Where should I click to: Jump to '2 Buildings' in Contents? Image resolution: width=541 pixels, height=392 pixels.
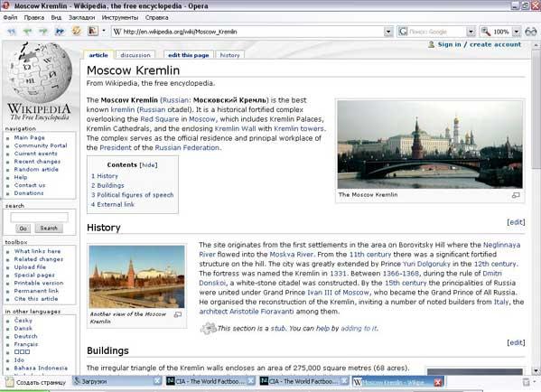pos(107,186)
